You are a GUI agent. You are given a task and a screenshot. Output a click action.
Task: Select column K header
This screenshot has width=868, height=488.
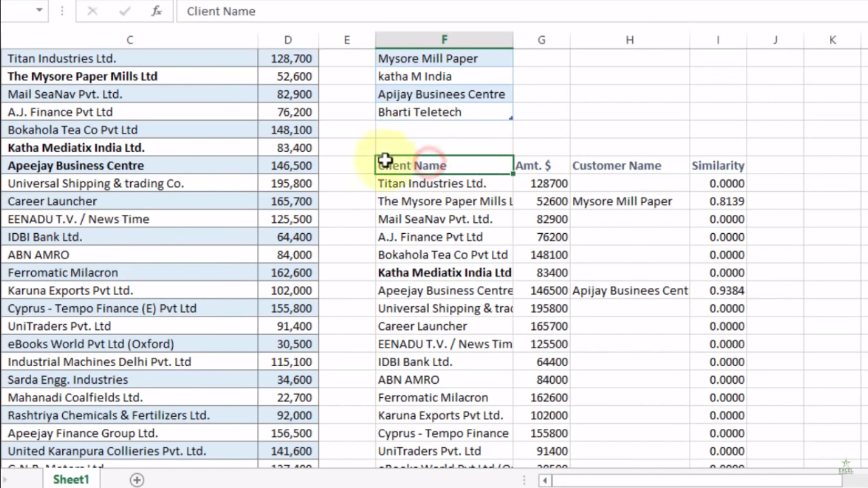(833, 40)
